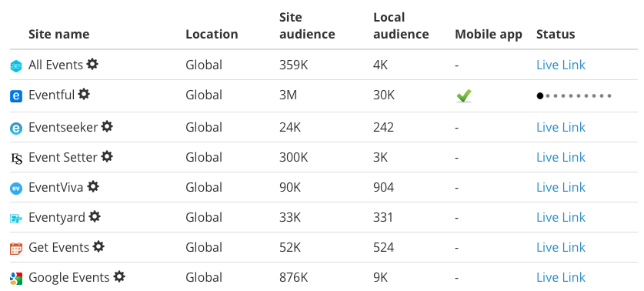Click the Eventful blue logo icon

(x=16, y=96)
